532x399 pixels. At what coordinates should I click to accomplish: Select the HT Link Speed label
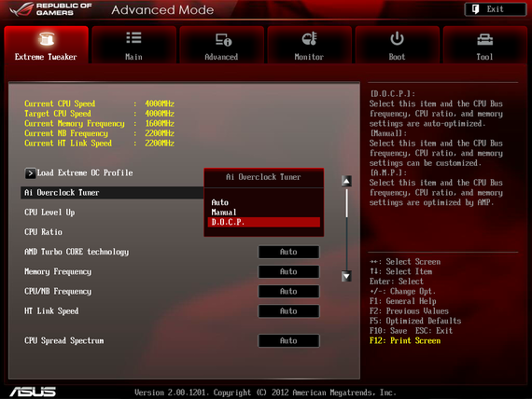pyautogui.click(x=51, y=310)
